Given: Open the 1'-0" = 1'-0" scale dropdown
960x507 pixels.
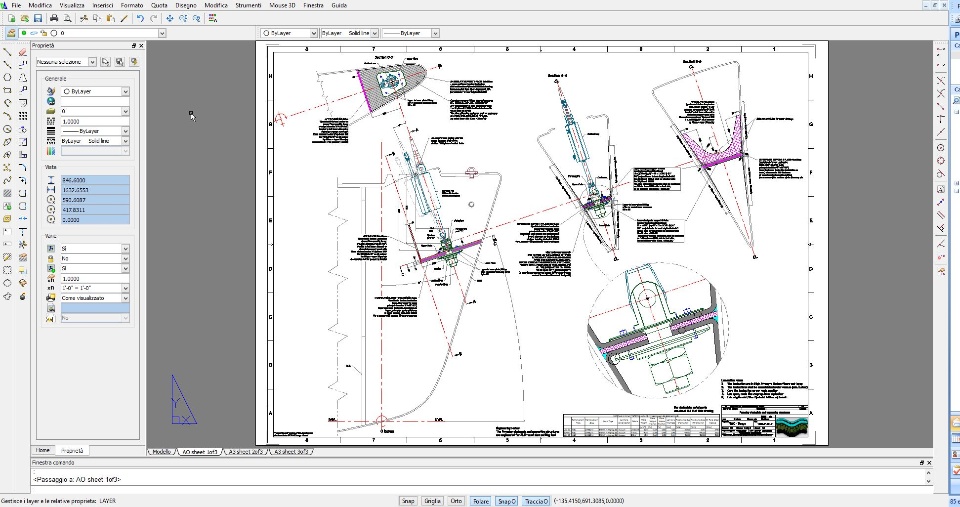Looking at the screenshot, I should click(125, 288).
